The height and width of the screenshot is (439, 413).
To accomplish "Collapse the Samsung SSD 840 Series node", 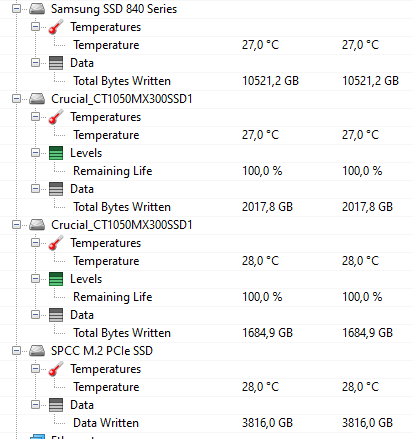I will click(16, 9).
